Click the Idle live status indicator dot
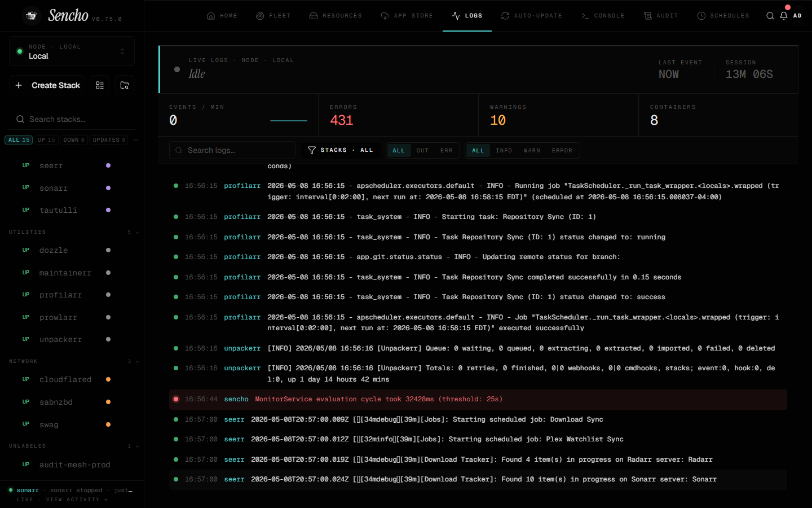Image resolution: width=812 pixels, height=508 pixels. [177, 69]
